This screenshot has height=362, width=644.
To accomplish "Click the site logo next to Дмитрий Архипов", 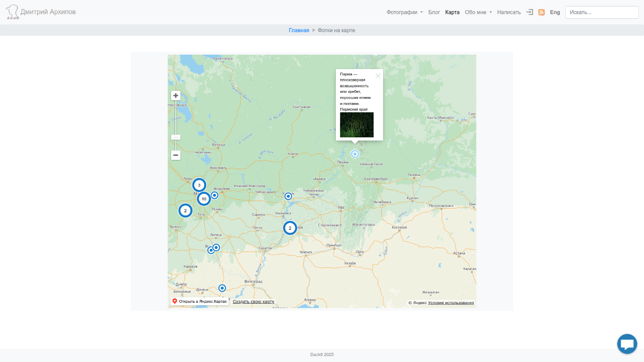I will pyautogui.click(x=12, y=12).
